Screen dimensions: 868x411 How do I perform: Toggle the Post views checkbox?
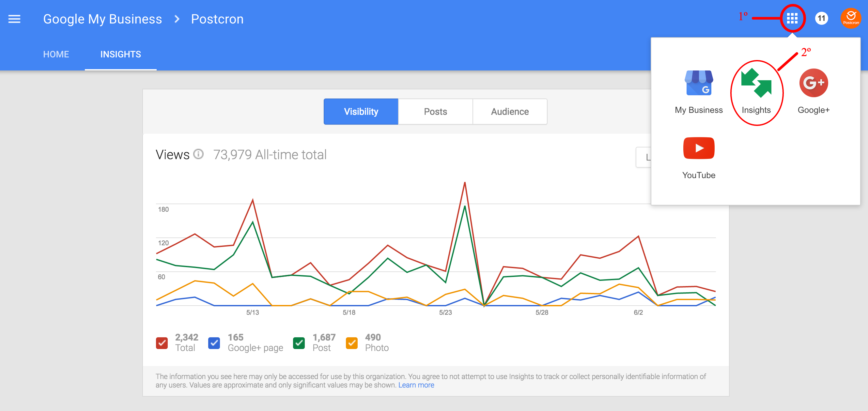[299, 343]
